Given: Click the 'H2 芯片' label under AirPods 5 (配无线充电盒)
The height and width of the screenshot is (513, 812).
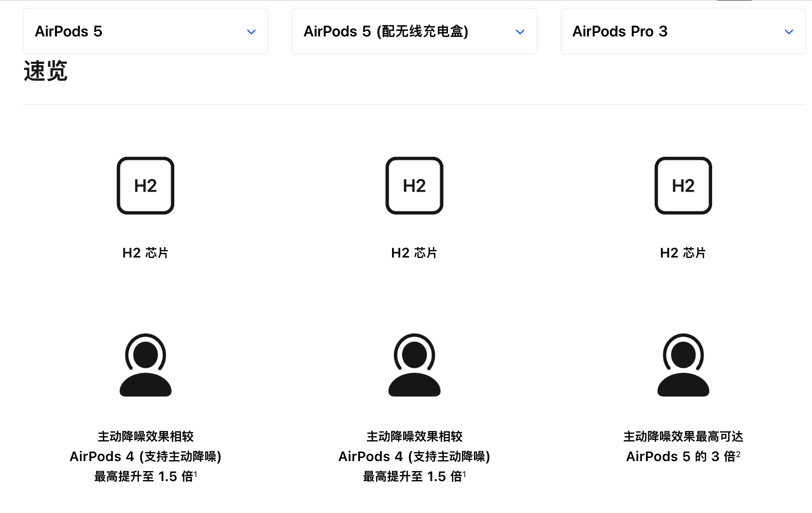Looking at the screenshot, I should pyautogui.click(x=414, y=253).
